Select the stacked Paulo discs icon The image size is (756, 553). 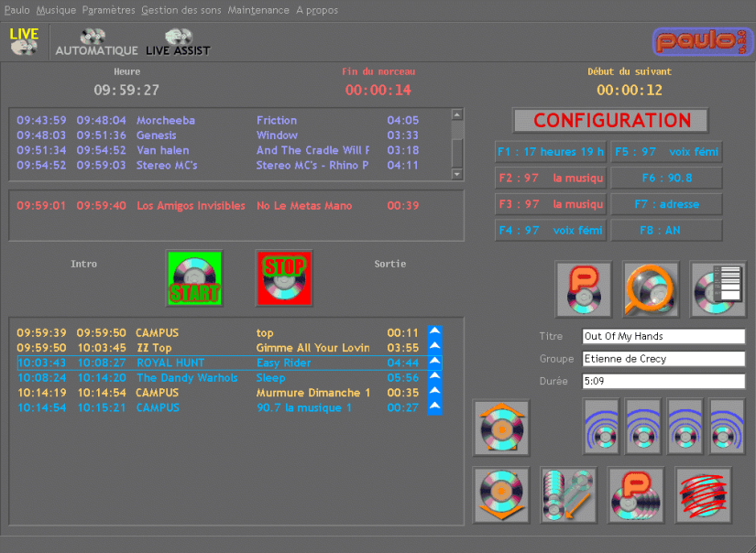(x=636, y=494)
